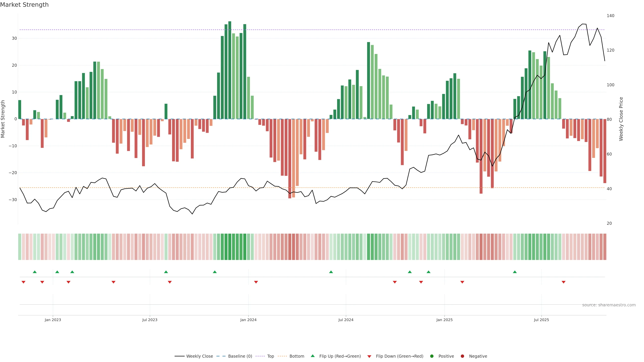Screen dimensions: 644x362
Task: Click the Jul 2025 x-axis label
Action: point(541,320)
